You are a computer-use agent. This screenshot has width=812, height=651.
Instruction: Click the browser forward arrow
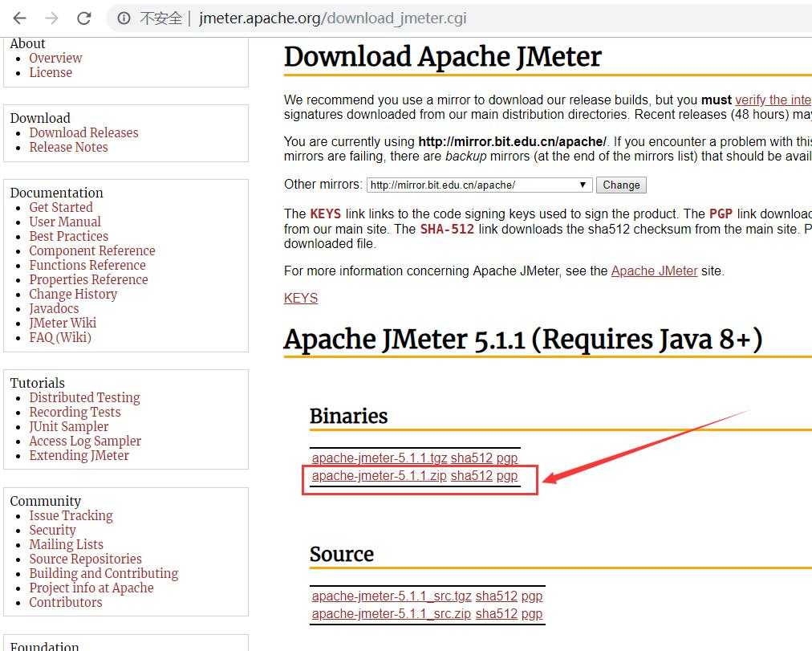pos(51,18)
